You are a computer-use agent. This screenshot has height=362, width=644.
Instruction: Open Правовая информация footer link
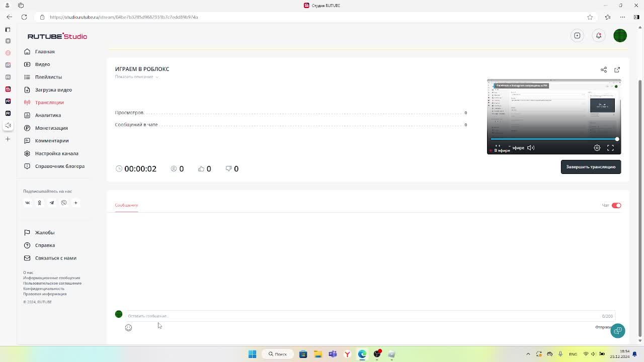pos(45,294)
